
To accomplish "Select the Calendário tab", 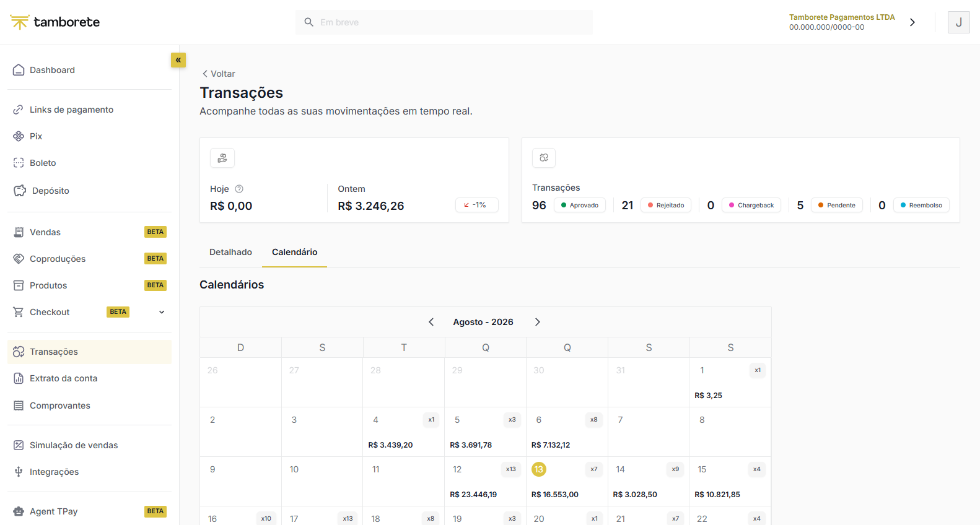I will [x=294, y=252].
